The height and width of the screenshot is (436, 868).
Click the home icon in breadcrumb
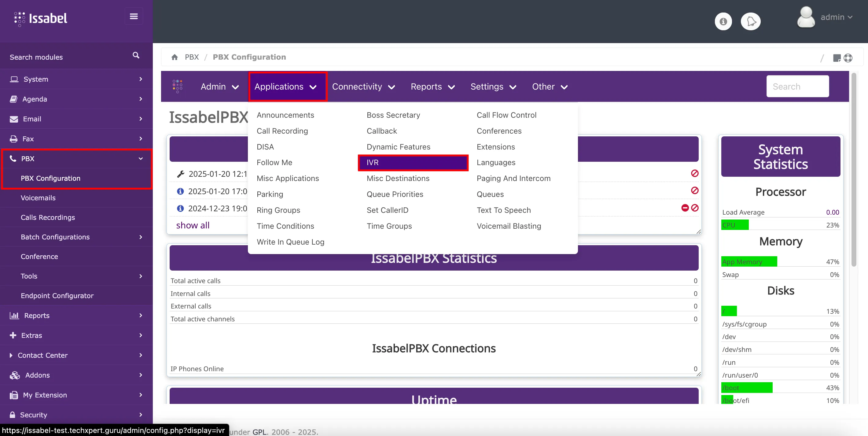point(175,57)
